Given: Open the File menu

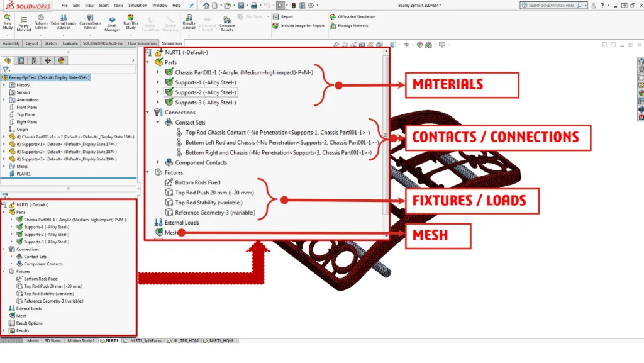Looking at the screenshot, I should 65,5.
